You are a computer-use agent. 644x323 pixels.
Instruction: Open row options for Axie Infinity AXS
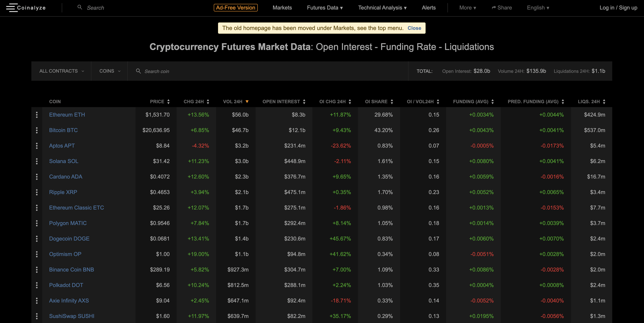point(37,301)
